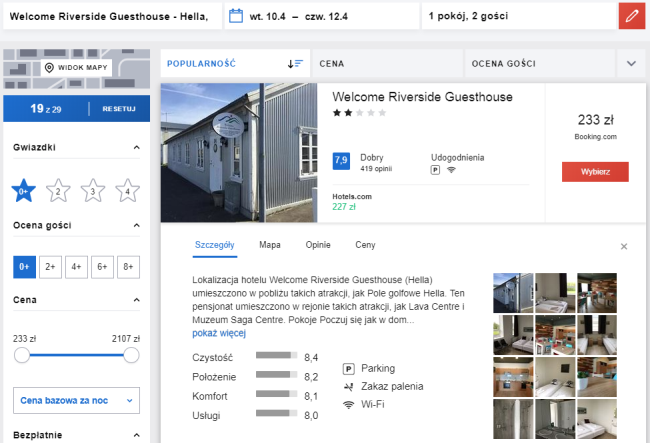
Task: Open the Cena bazowa za noc dropdown
Action: point(76,400)
